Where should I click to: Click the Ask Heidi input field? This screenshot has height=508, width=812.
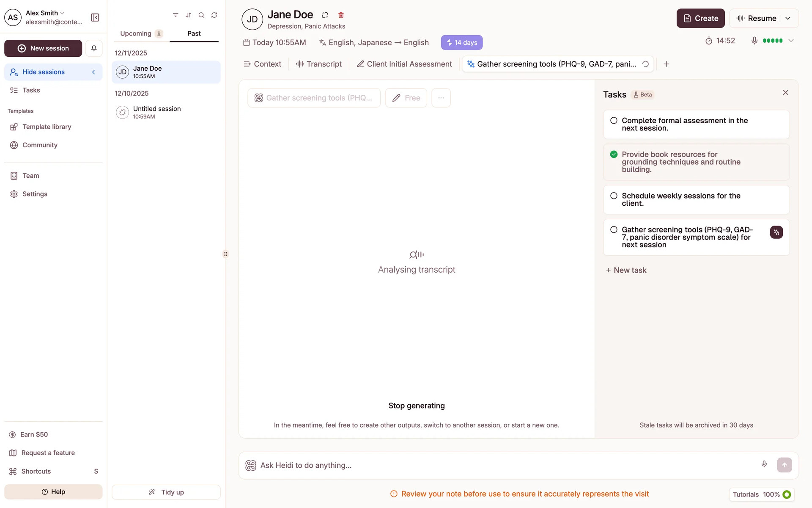(503, 465)
